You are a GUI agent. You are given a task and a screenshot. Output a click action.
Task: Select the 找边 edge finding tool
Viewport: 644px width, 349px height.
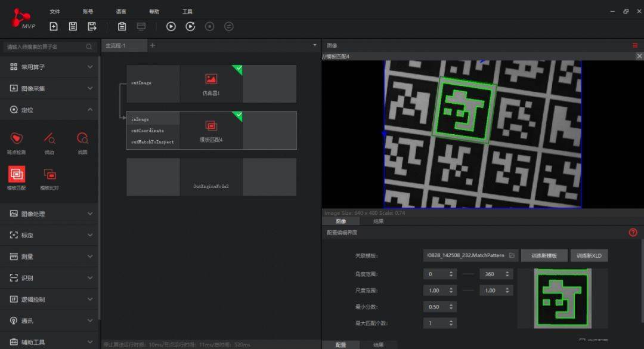pos(49,142)
